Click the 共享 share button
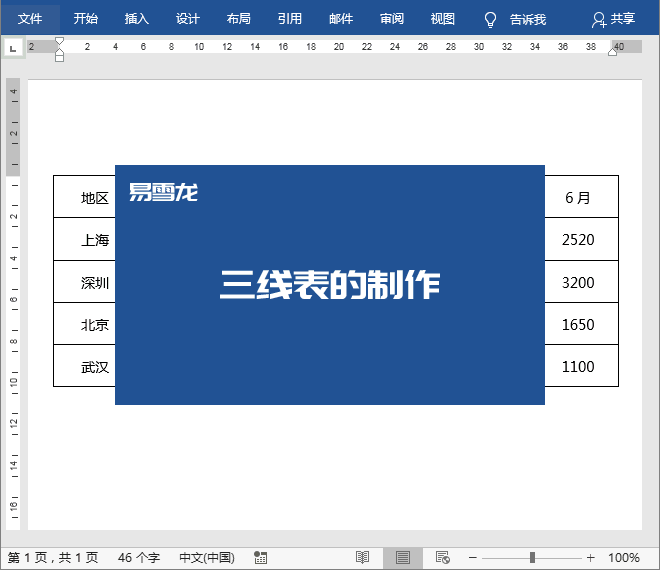Screen dimensions: 660x570 (614, 19)
